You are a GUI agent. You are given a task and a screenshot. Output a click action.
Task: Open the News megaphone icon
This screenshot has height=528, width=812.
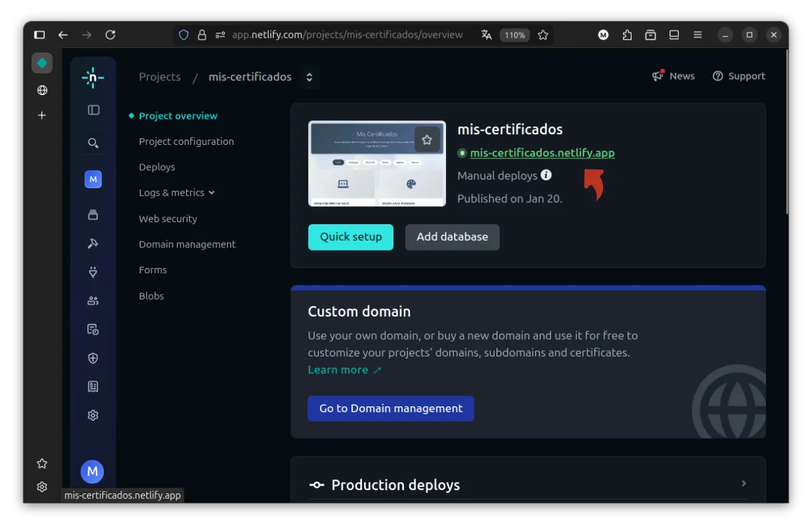click(658, 76)
